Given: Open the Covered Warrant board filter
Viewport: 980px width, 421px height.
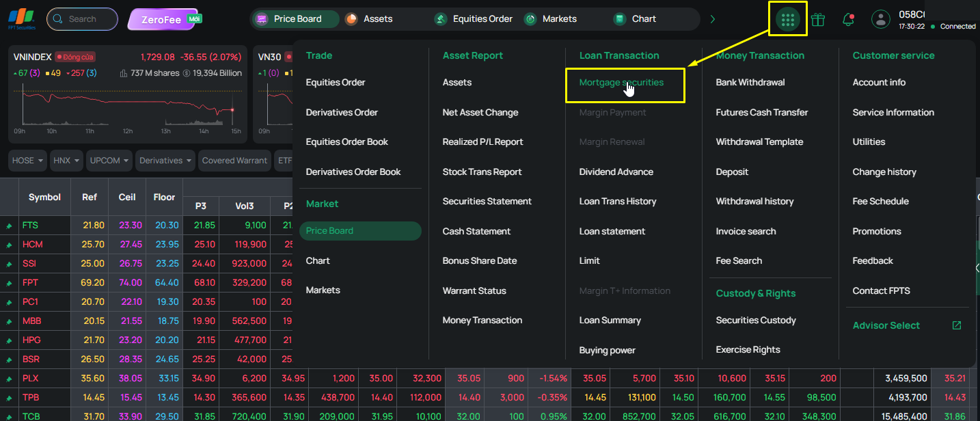Looking at the screenshot, I should [234, 161].
